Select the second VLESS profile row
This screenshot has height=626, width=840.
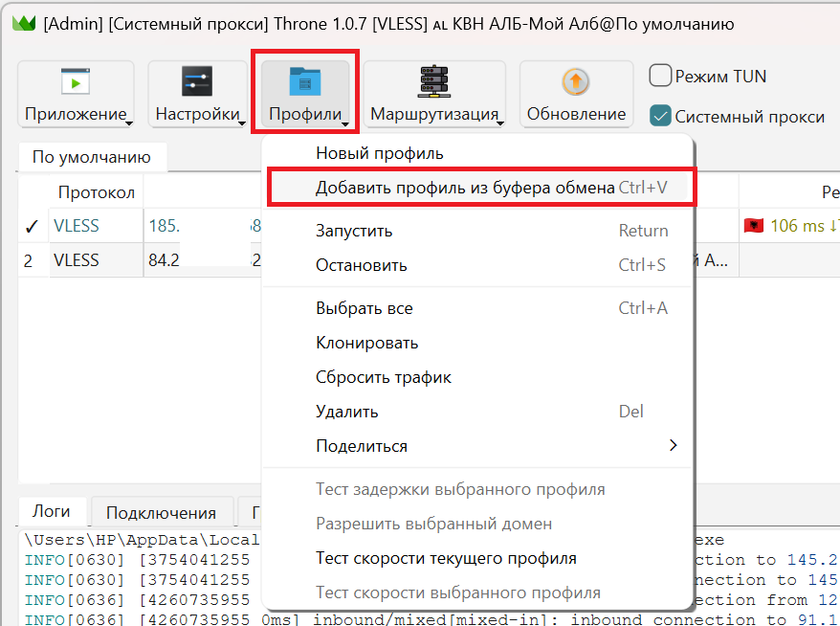[x=77, y=260]
